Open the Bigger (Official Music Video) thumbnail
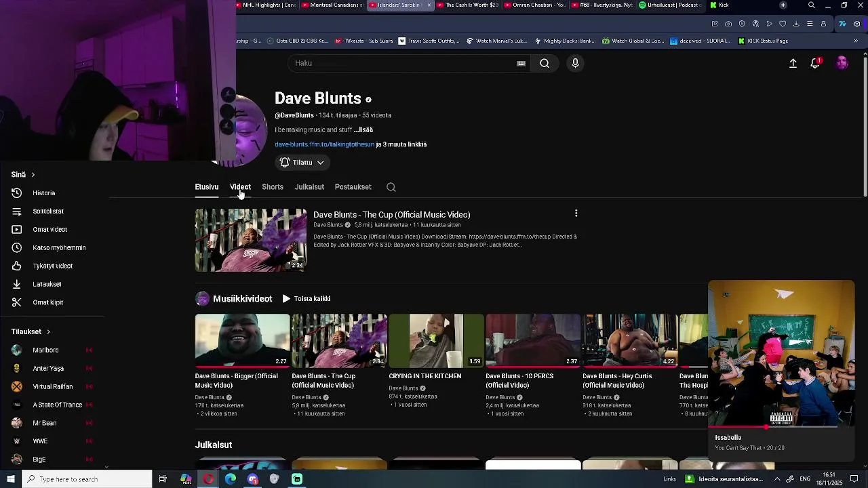The image size is (868, 488). tap(242, 340)
